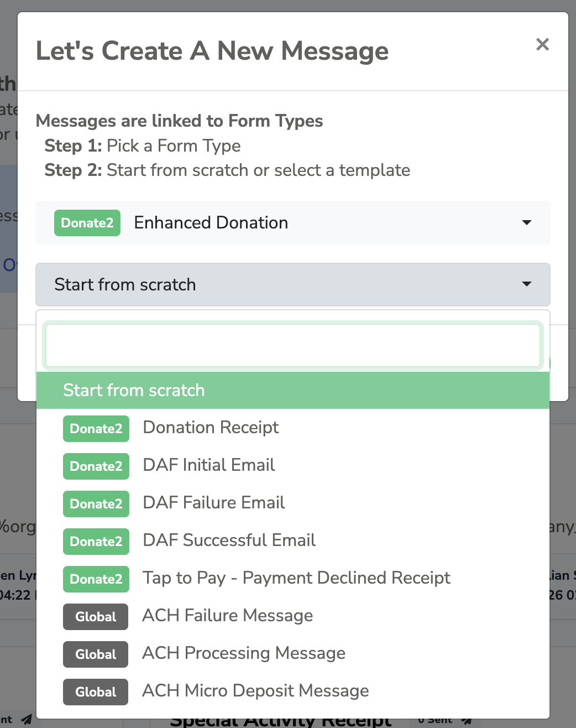Click Donate2 badge next to Donation Receipt
This screenshot has height=728, width=576.
click(96, 429)
